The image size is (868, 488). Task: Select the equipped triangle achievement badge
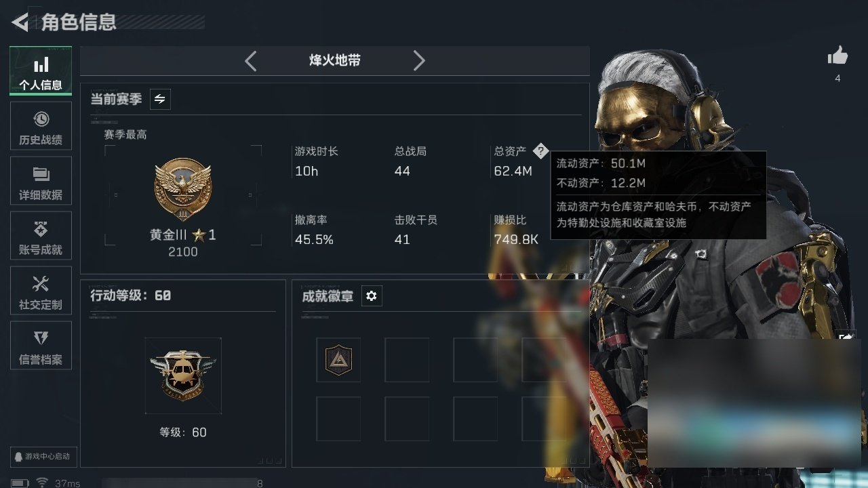(x=338, y=360)
